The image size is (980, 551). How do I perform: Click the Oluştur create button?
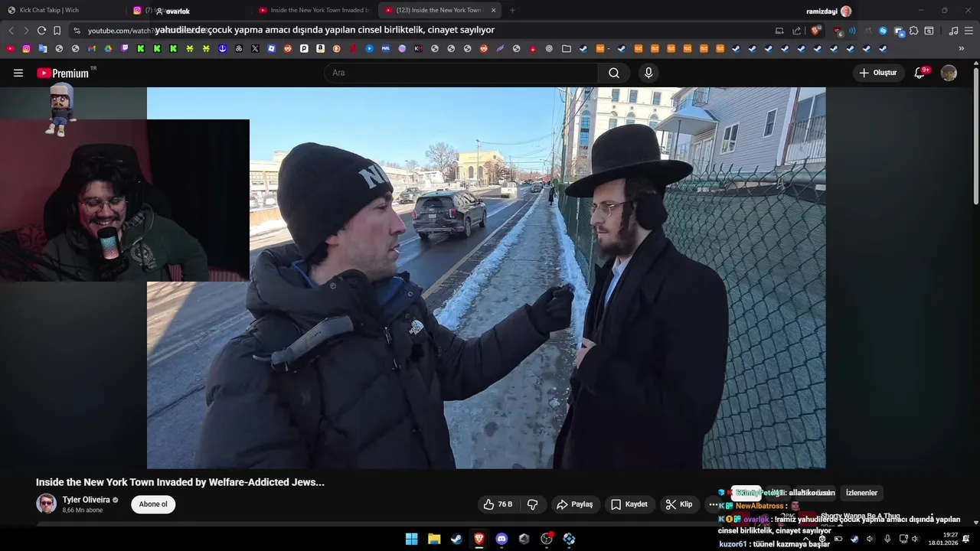(878, 73)
